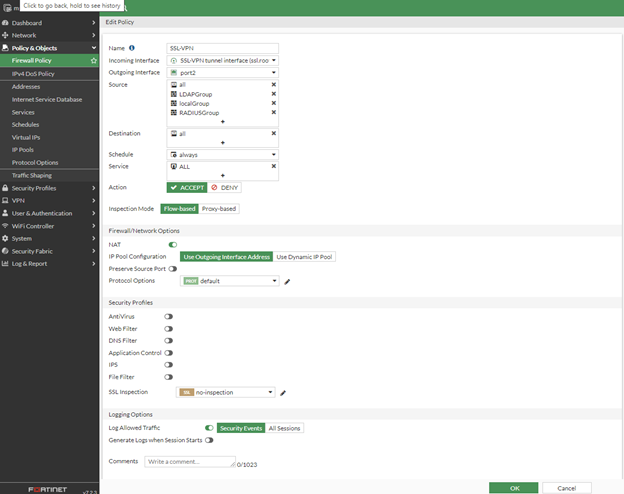Open the Schedule dropdown
Screen dimensions: 624x494
(222, 155)
